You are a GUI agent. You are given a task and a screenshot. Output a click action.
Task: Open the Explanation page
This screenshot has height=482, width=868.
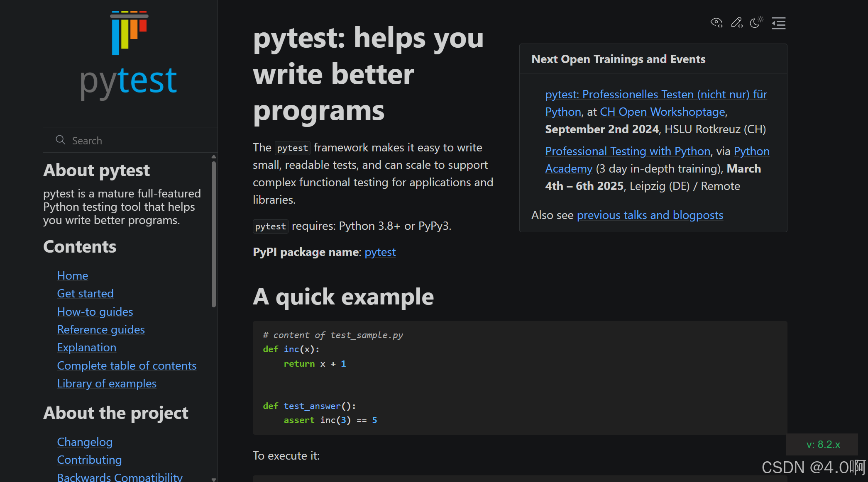(x=87, y=347)
